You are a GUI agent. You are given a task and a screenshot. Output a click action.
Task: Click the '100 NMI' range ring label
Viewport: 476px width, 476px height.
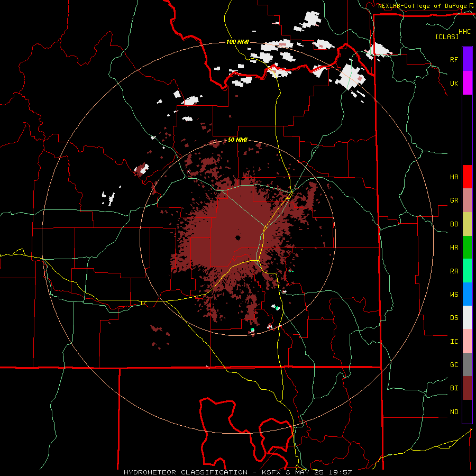point(237,42)
